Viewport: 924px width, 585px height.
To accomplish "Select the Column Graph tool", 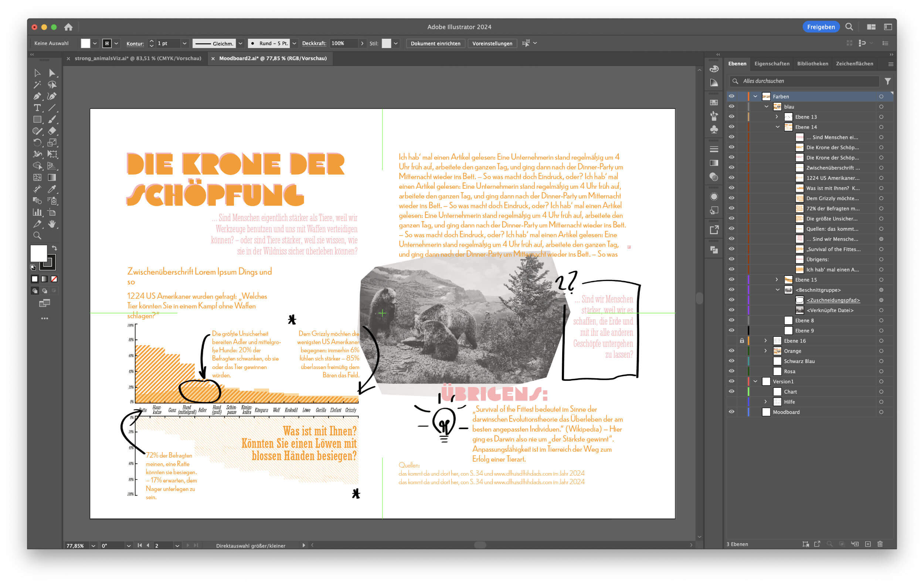I will pos(37,212).
